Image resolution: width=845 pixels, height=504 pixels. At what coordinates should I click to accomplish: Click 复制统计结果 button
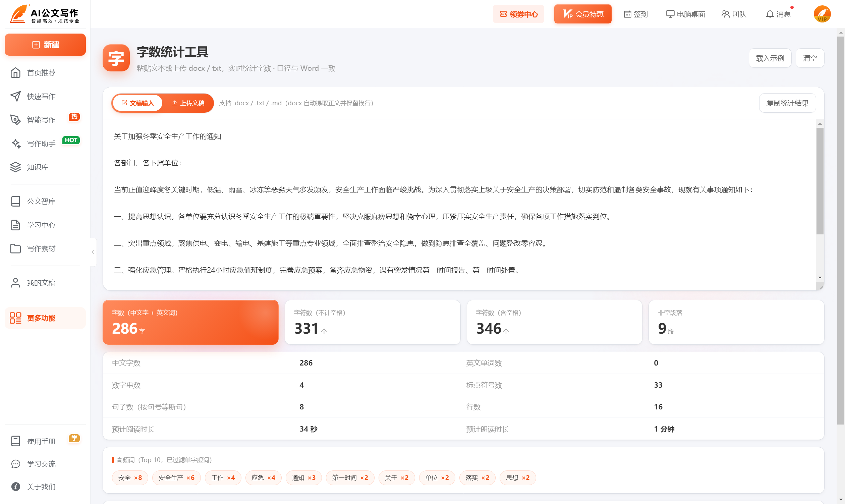(x=787, y=103)
